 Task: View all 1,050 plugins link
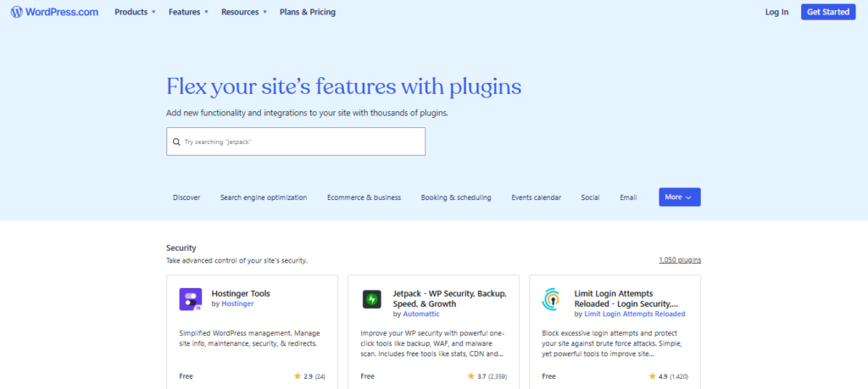pos(679,260)
